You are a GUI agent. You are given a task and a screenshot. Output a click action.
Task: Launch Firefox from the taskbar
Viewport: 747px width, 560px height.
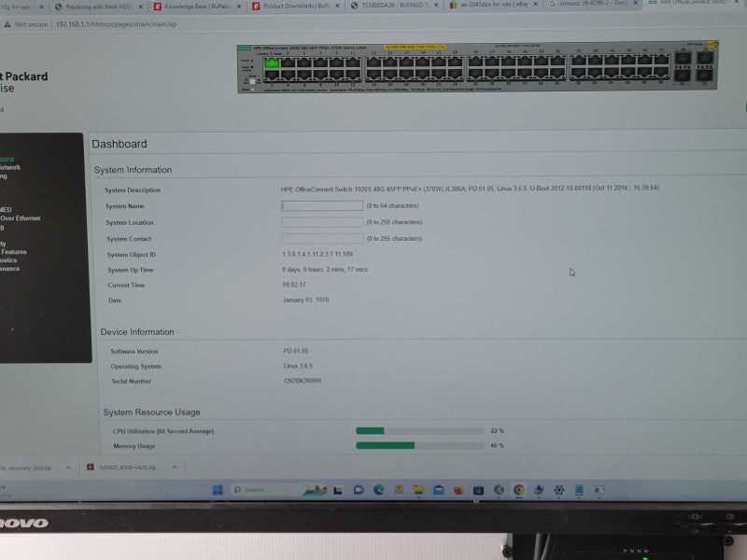458,489
